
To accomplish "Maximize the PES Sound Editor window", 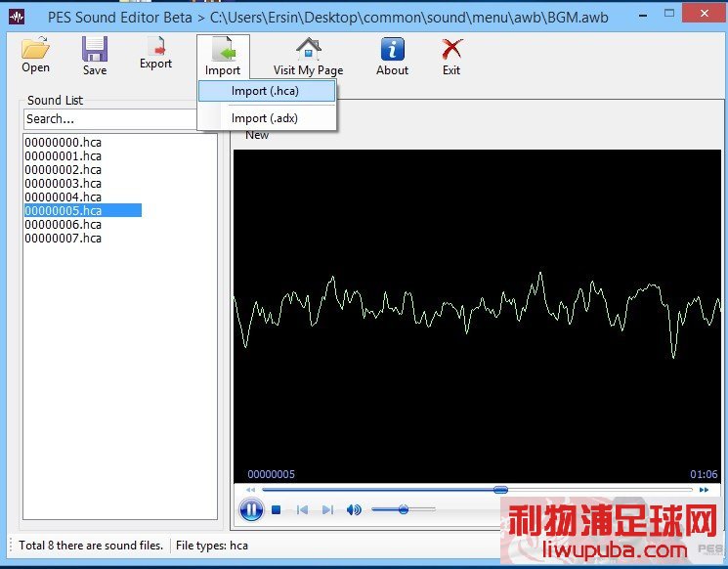I will pos(669,14).
